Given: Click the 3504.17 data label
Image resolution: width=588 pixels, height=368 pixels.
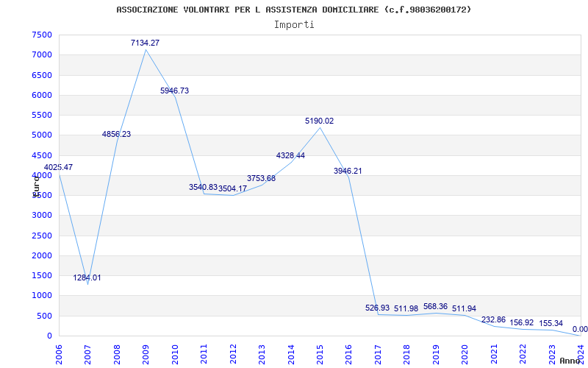Looking at the screenshot, I should [x=232, y=188].
